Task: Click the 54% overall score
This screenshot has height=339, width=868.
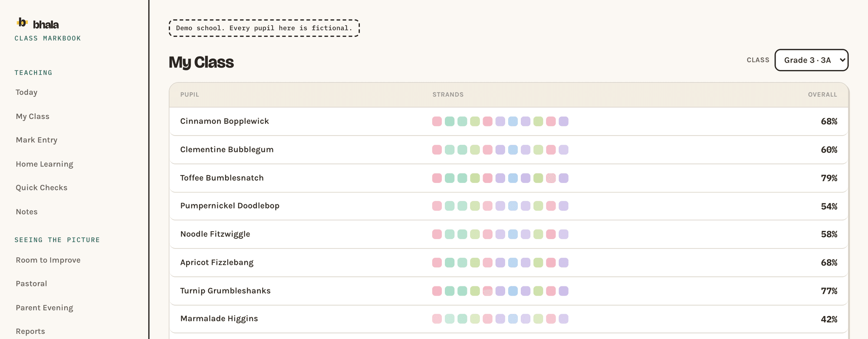Action: pyautogui.click(x=829, y=206)
